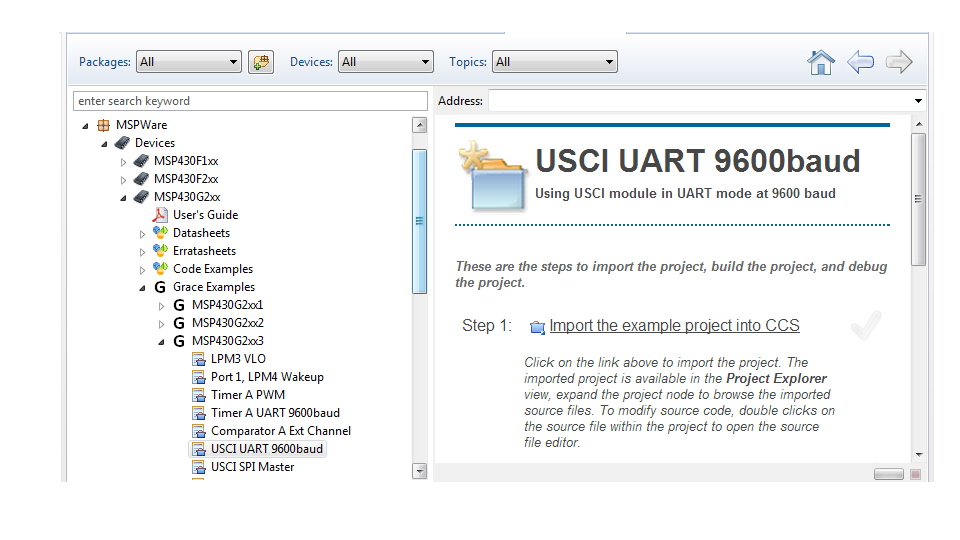Click the Comparator A Ext Channel project icon
The image size is (960, 540).
[198, 431]
